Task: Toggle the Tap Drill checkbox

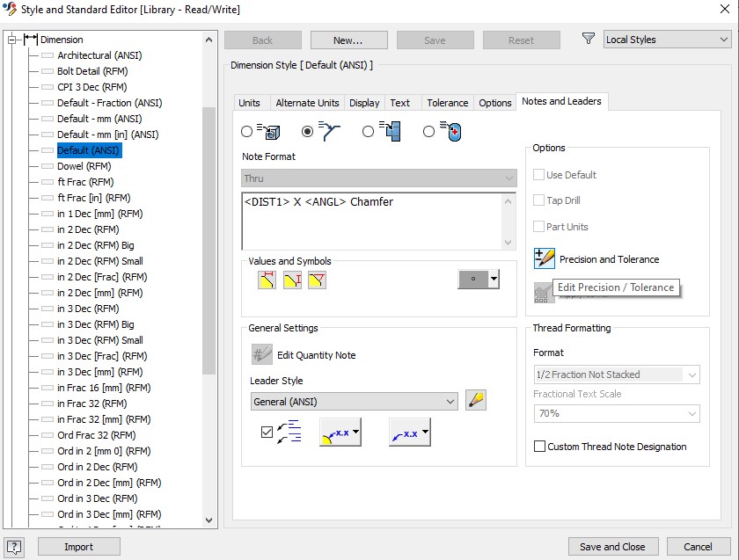Action: click(538, 200)
